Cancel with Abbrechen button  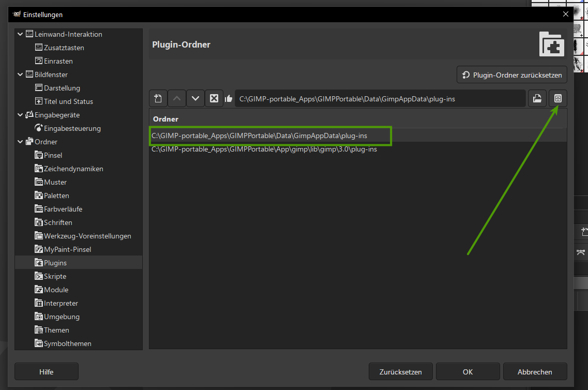pos(535,371)
